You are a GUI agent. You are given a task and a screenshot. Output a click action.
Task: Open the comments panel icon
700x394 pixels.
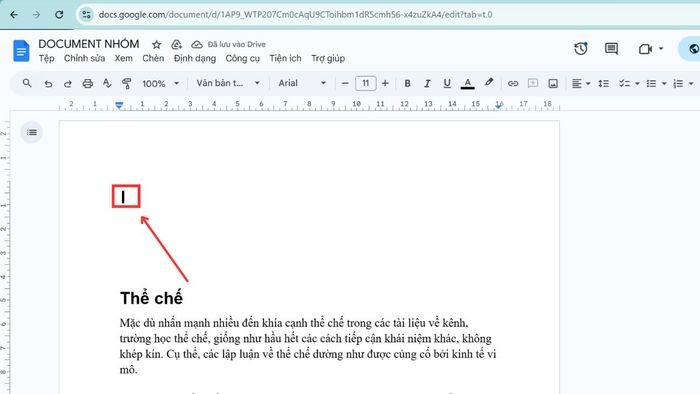[611, 49]
